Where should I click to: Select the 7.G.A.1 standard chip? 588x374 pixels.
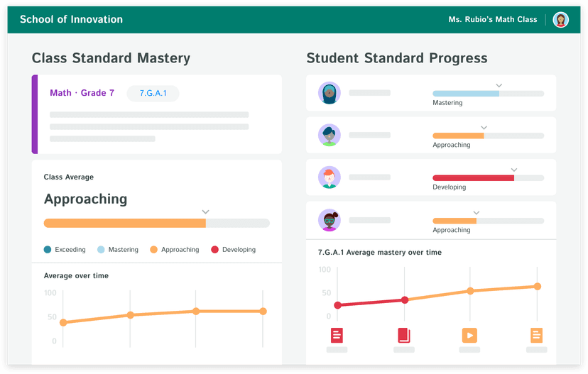point(153,93)
